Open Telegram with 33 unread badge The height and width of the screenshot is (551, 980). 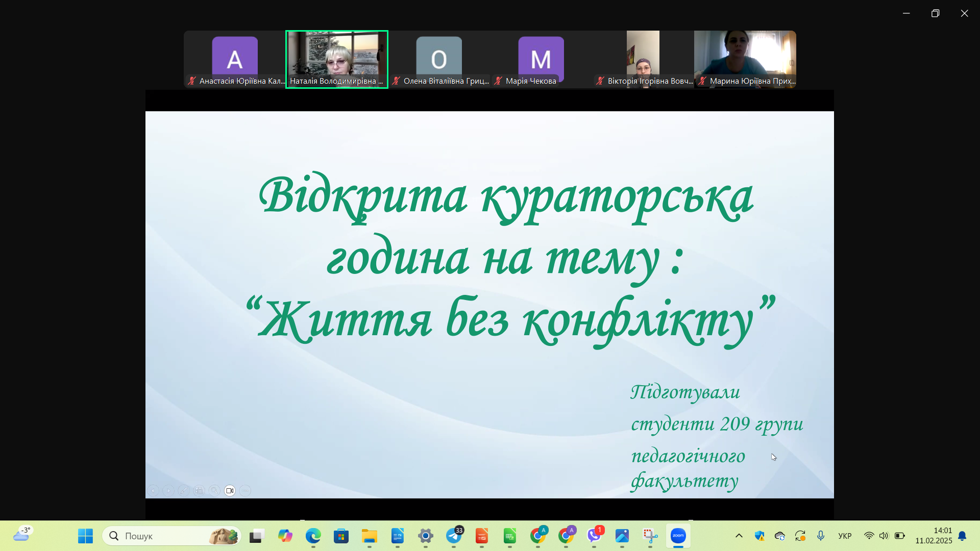click(x=454, y=536)
